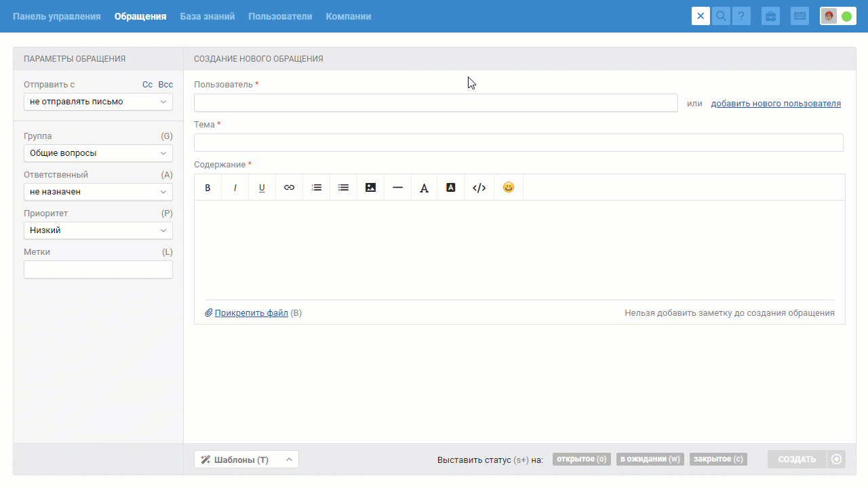Set status to открытое (o)

pos(582,460)
